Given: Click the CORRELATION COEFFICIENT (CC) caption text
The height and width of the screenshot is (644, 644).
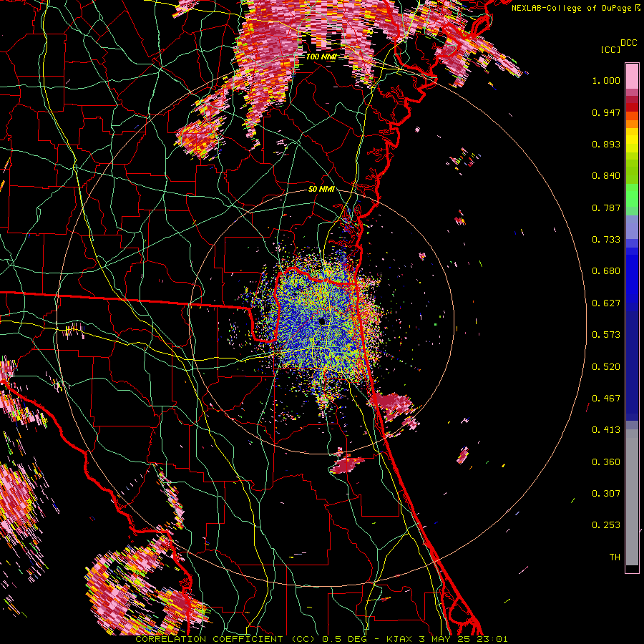Looking at the screenshot, I should [225, 639].
